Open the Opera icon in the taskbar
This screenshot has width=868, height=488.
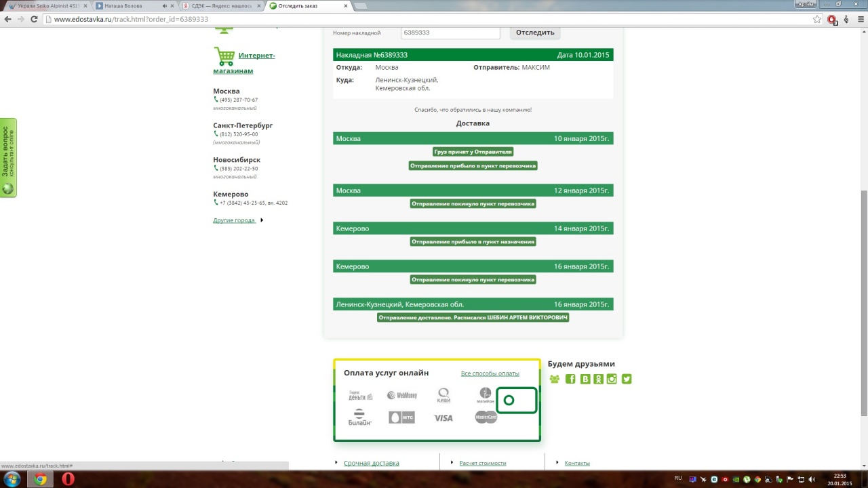point(68,479)
